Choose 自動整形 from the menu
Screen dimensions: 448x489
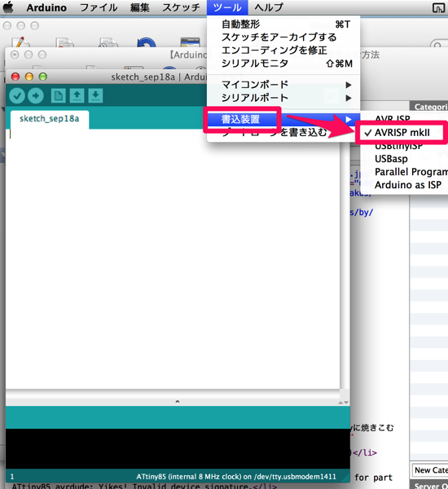coord(283,24)
